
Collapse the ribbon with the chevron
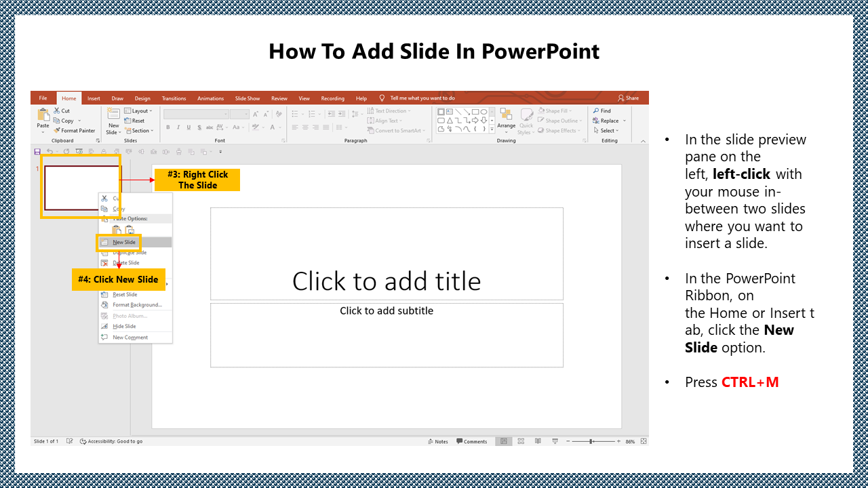(x=642, y=140)
